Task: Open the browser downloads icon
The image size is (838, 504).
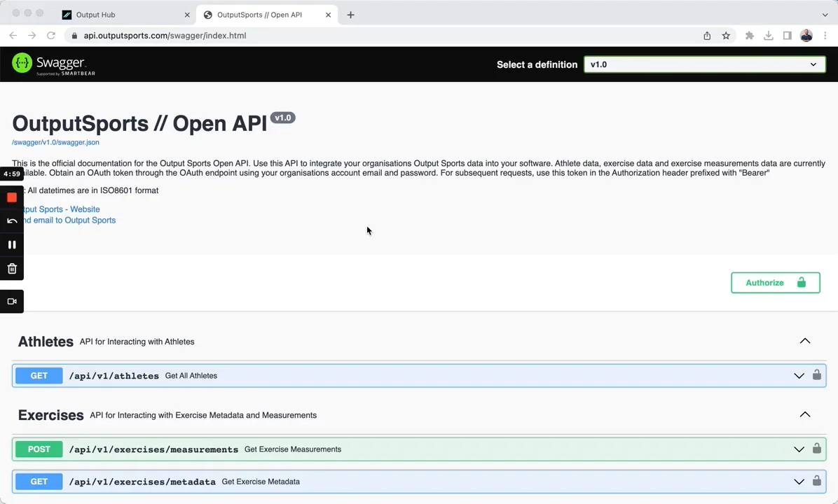Action: pos(769,36)
